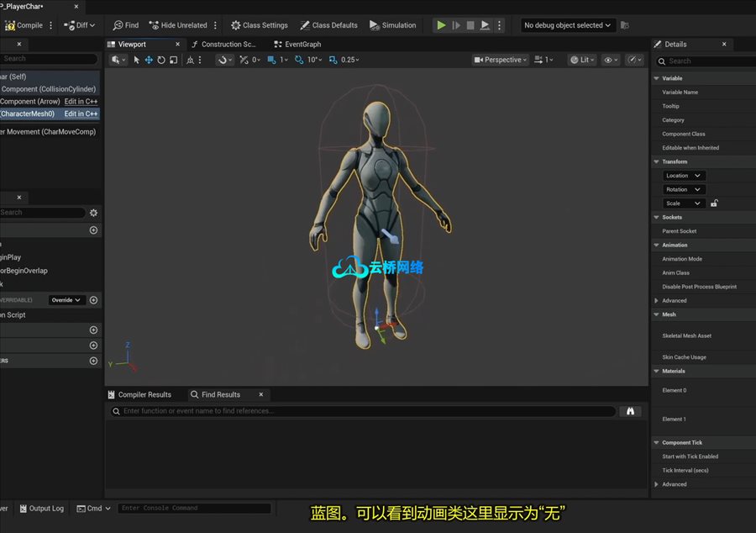Viewport: 756px width, 533px height.
Task: Toggle Hide Unrelated nodes
Action: pyautogui.click(x=178, y=25)
